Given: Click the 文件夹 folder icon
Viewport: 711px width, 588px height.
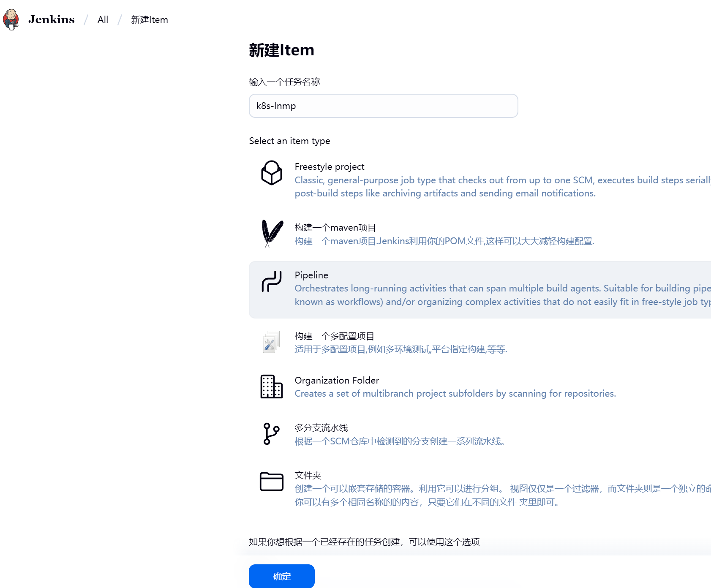Looking at the screenshot, I should coord(272,482).
